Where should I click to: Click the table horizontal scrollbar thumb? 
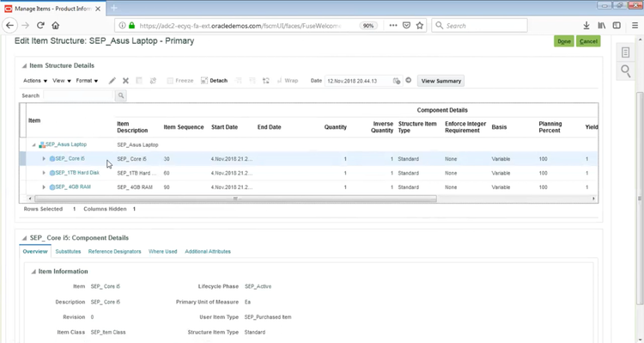(236, 199)
